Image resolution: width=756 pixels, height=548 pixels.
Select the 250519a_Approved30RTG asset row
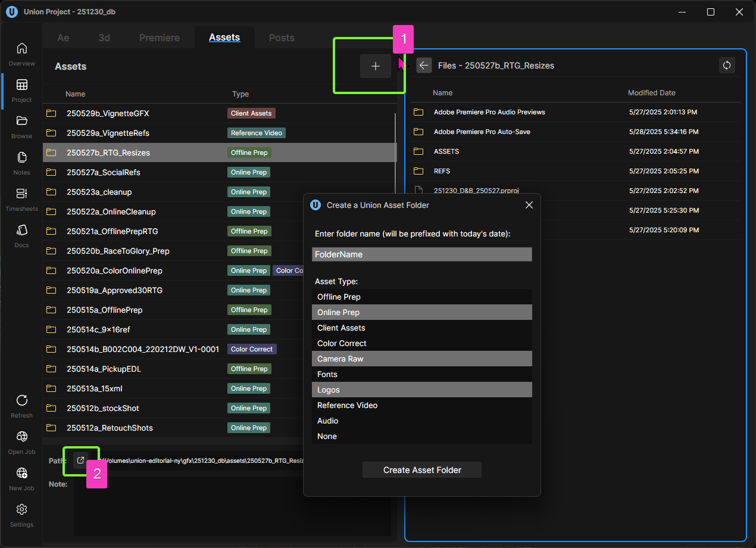pos(173,290)
